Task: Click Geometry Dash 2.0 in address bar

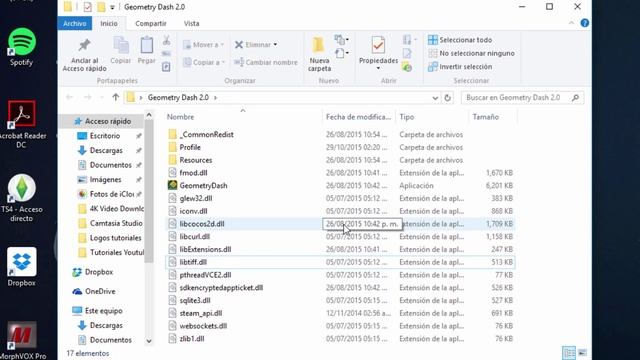Action: point(178,98)
